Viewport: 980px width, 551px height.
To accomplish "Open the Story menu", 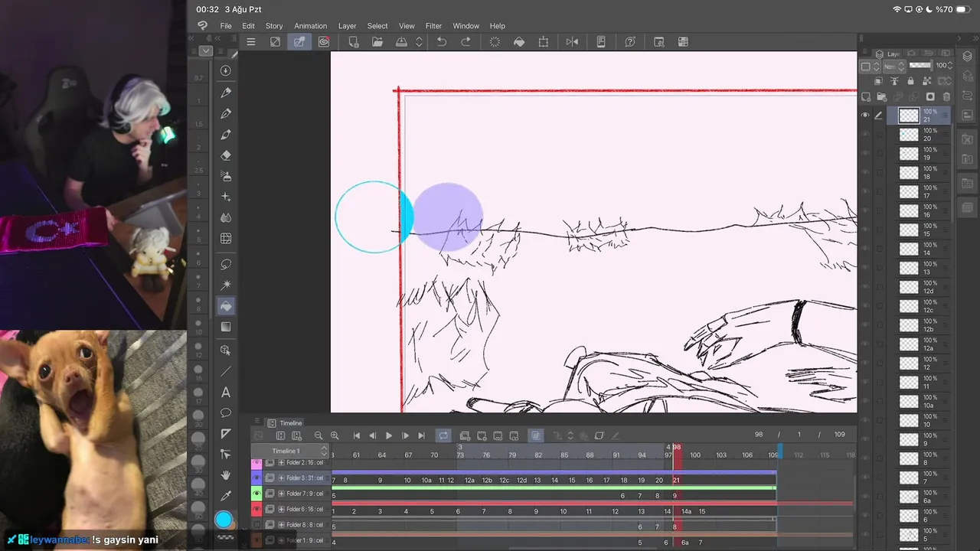I will click(x=274, y=26).
